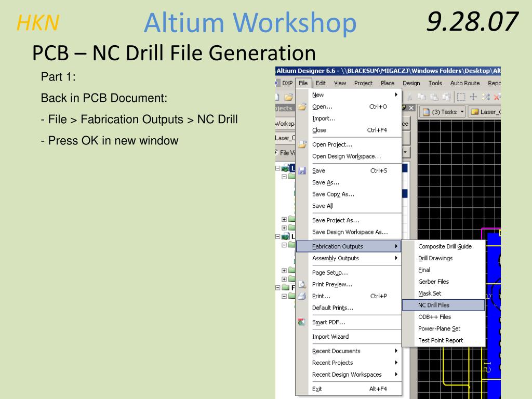Click the Move Selection cross-arrows icon
532x399 pixels.
pos(473,97)
